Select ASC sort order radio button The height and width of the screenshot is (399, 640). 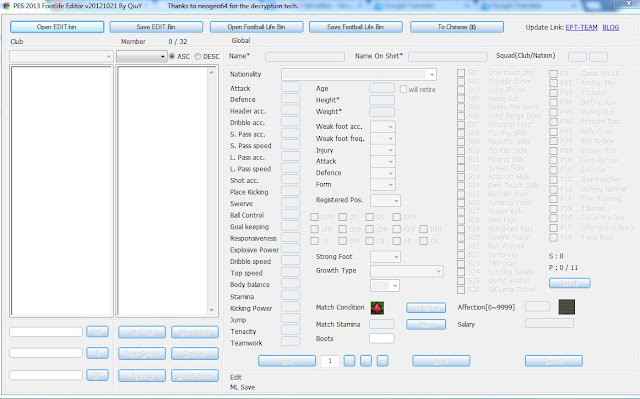172,56
